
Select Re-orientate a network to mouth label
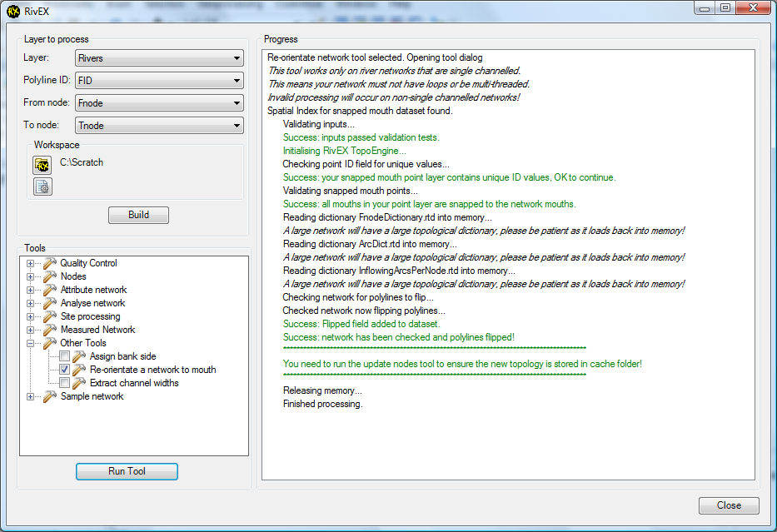point(153,370)
